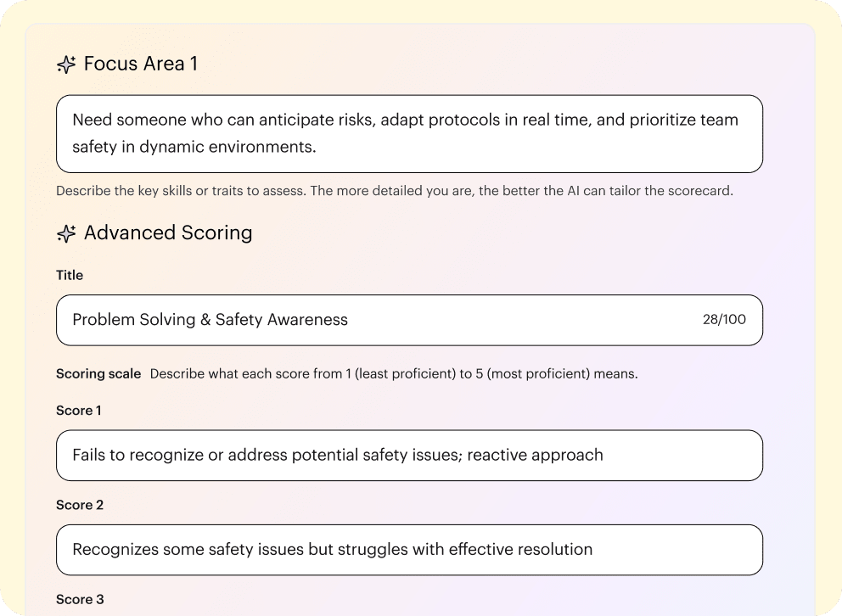This screenshot has width=842, height=616.
Task: Click the Score 1 label
Action: pos(79,411)
